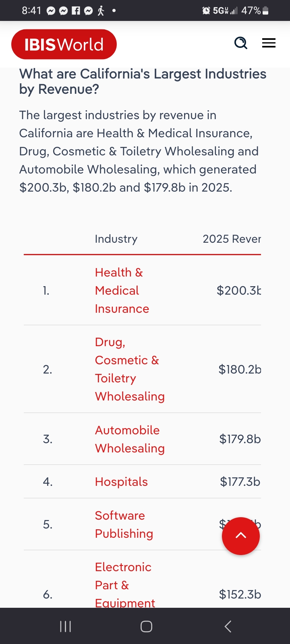Open Electronic Part & Equipment link
This screenshot has height=644, width=290.
click(x=124, y=585)
